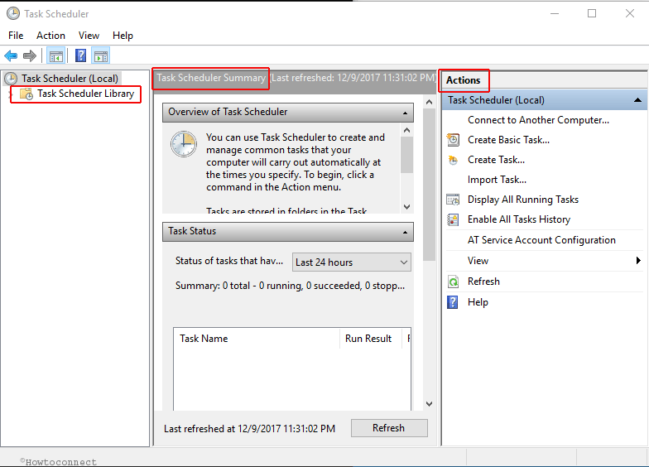The width and height of the screenshot is (649, 467).
Task: Minimize the Task Scheduler window
Action: (555, 14)
